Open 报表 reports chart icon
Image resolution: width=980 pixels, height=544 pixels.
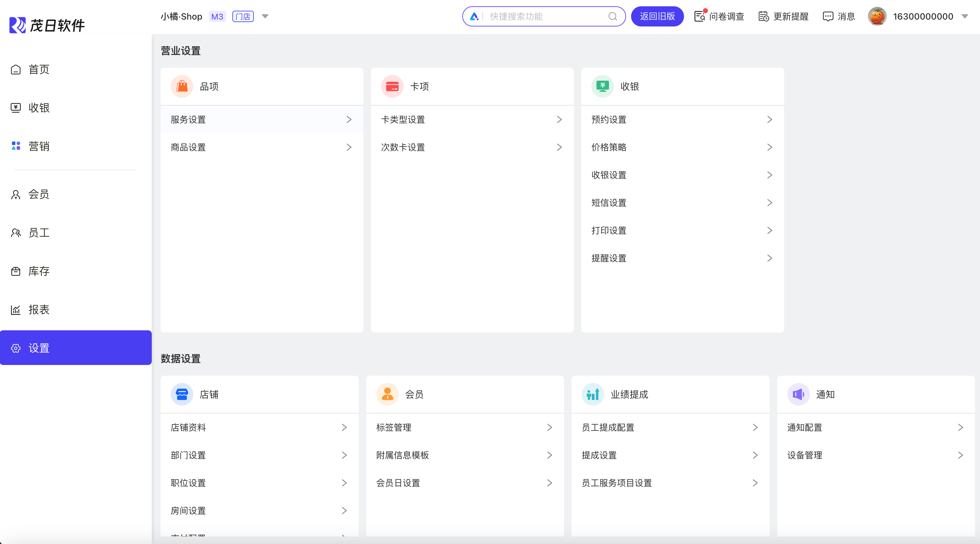pyautogui.click(x=16, y=310)
